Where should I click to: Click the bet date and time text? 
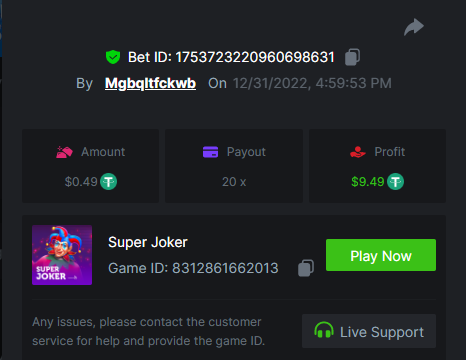[312, 83]
